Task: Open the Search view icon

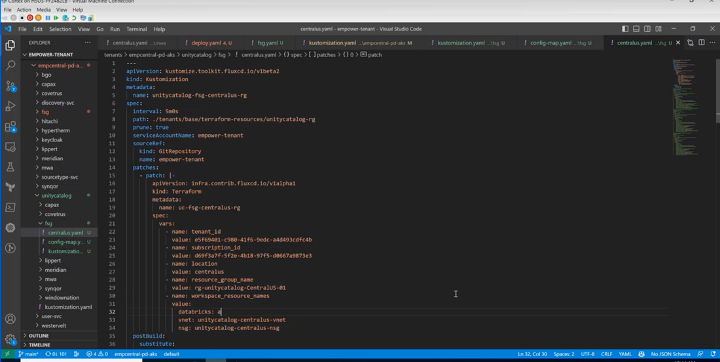Action: [10, 66]
